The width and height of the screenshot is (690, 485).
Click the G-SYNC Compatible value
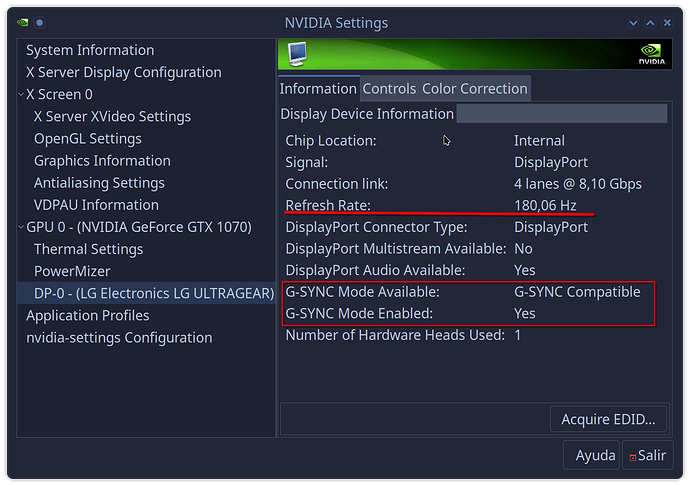(x=577, y=292)
